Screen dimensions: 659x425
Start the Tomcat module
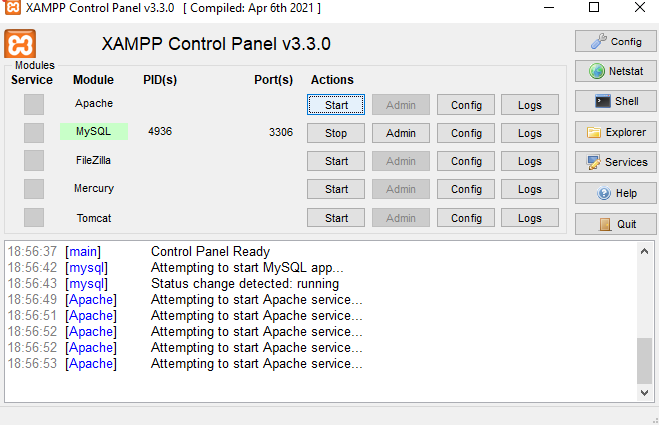[x=336, y=218]
